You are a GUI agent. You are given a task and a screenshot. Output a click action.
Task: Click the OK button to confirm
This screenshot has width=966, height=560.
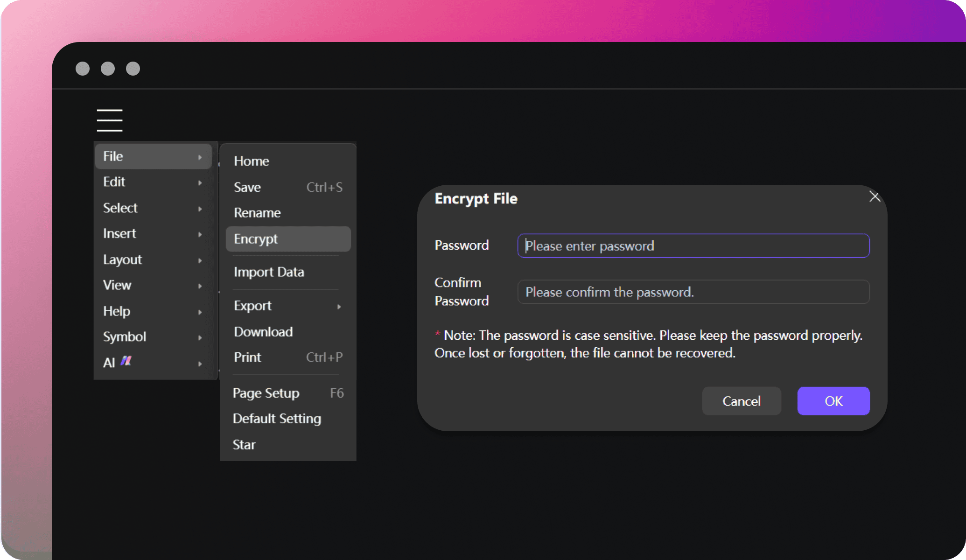(x=833, y=401)
